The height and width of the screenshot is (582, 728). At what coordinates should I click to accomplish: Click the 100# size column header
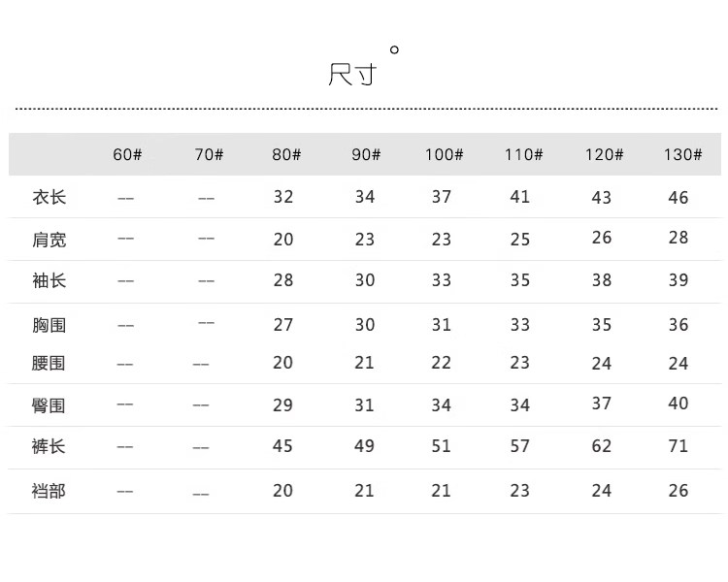pyautogui.click(x=444, y=155)
